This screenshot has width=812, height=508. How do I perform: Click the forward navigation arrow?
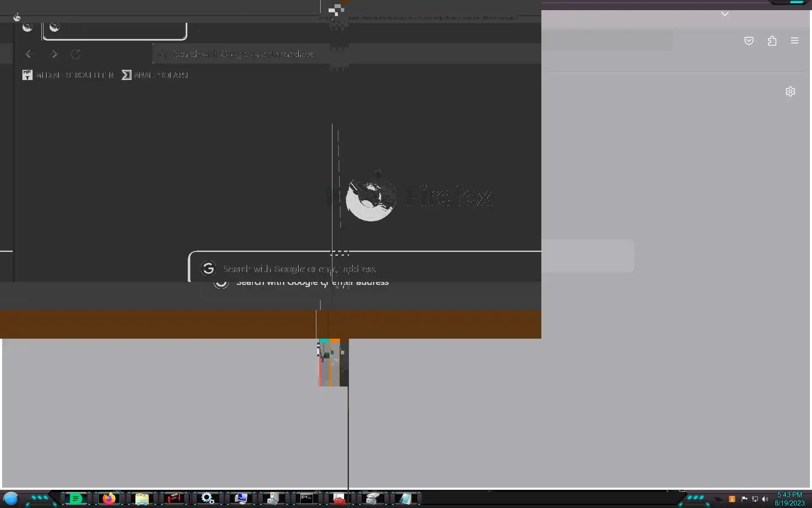pyautogui.click(x=54, y=54)
